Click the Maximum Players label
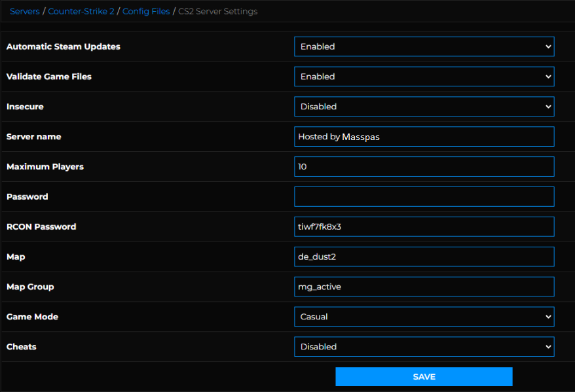Viewport: 575px width, 392px height. click(x=45, y=167)
